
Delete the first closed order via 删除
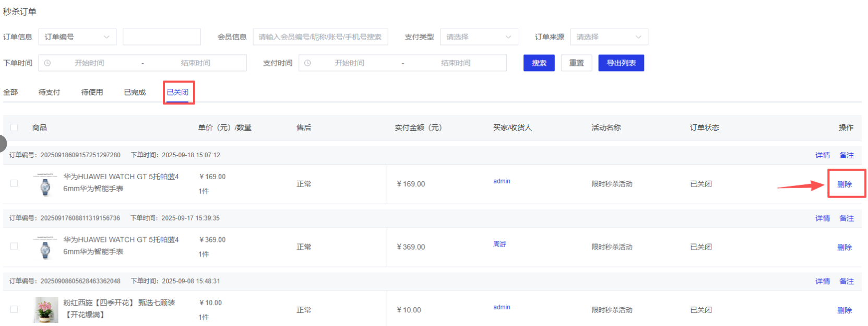pos(844,184)
